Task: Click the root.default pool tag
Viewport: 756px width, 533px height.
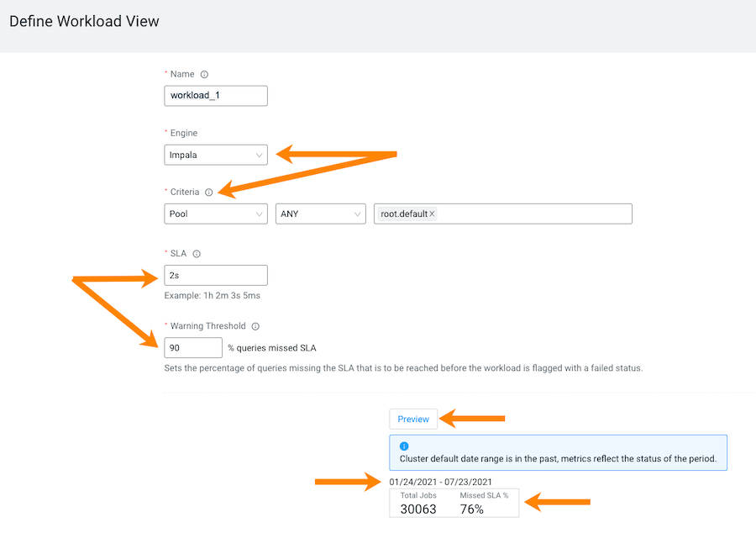Action: pyautogui.click(x=404, y=214)
